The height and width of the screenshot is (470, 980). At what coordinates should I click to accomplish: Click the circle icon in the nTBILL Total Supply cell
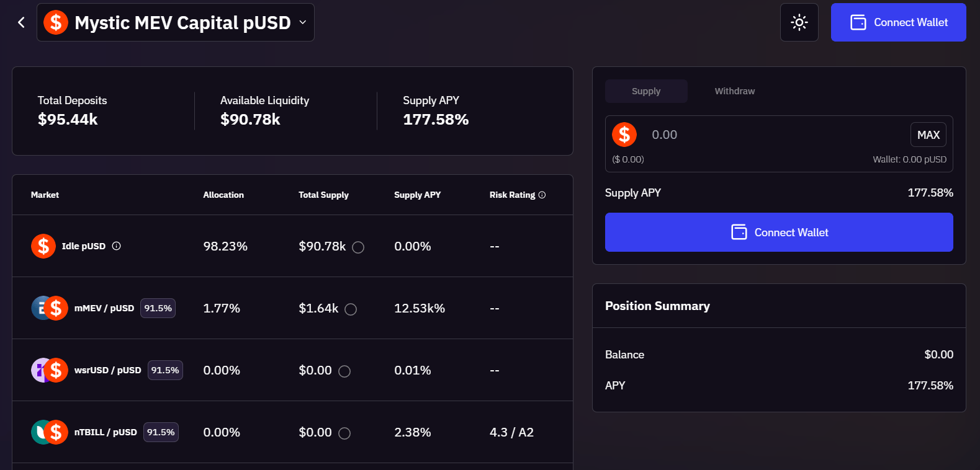344,433
